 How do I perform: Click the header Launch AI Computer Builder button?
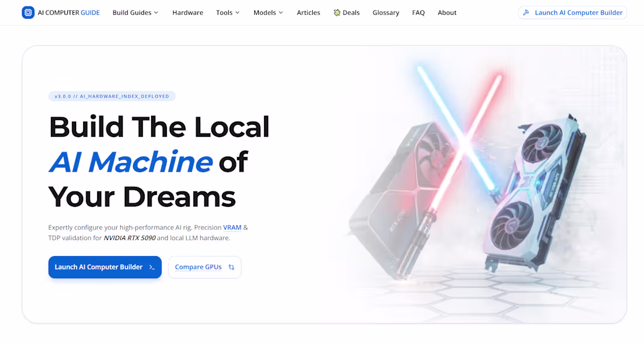tap(573, 13)
